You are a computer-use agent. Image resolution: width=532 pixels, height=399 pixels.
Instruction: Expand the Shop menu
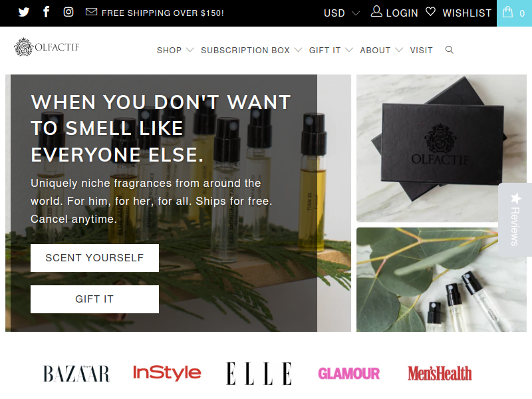[x=175, y=51]
